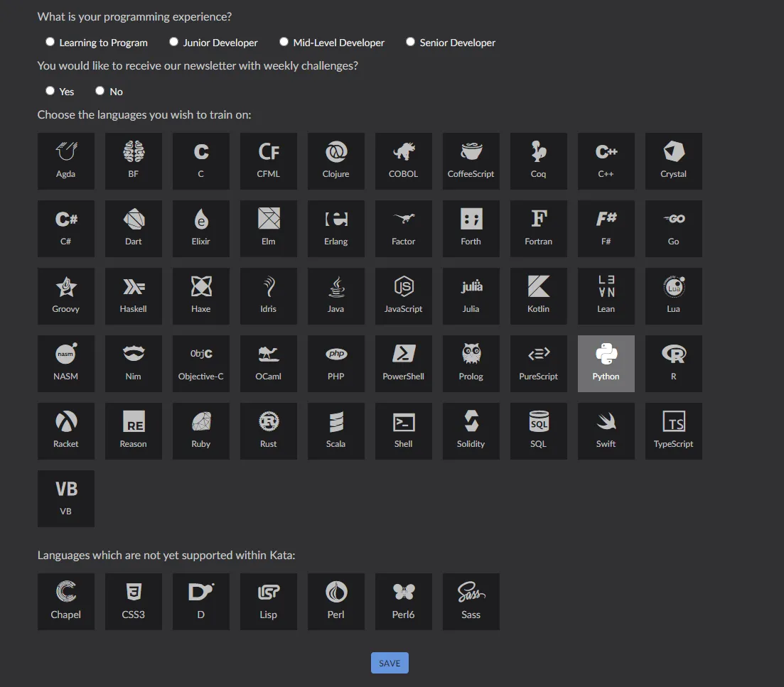This screenshot has height=687, width=784.
Task: Select the Nim mustache tile
Action: [x=134, y=364]
